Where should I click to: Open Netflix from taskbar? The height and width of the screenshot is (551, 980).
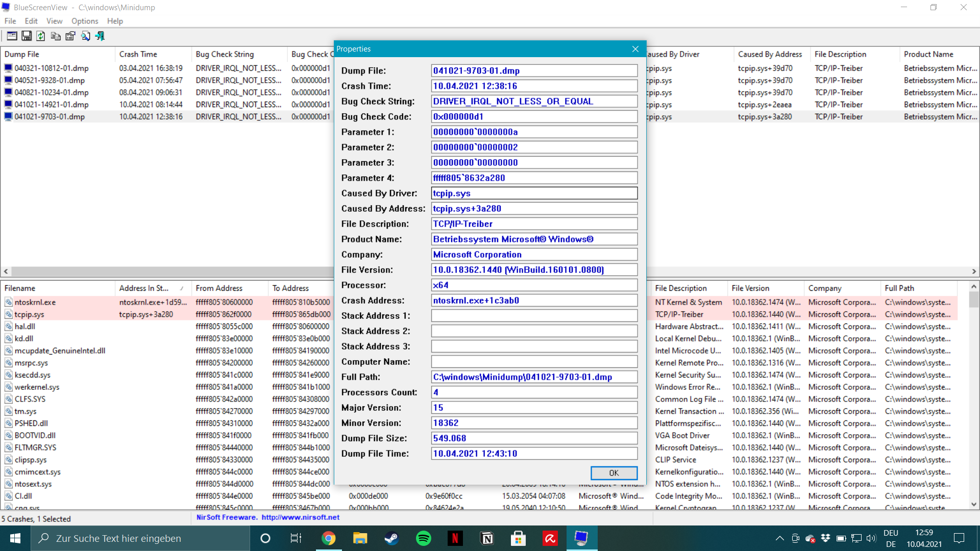(x=455, y=538)
